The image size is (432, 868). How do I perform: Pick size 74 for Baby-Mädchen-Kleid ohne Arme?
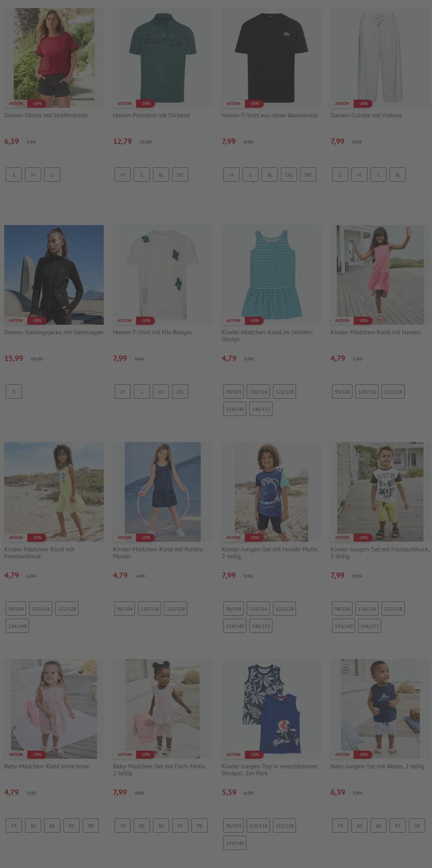pyautogui.click(x=14, y=825)
